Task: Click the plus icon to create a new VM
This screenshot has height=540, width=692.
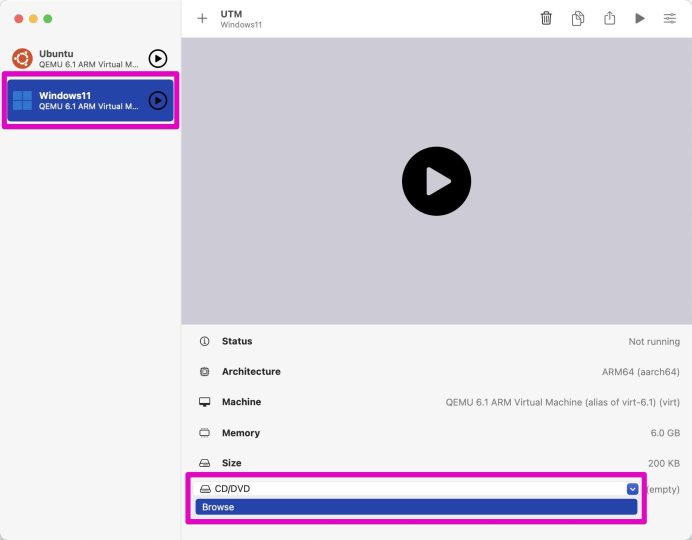Action: click(202, 19)
